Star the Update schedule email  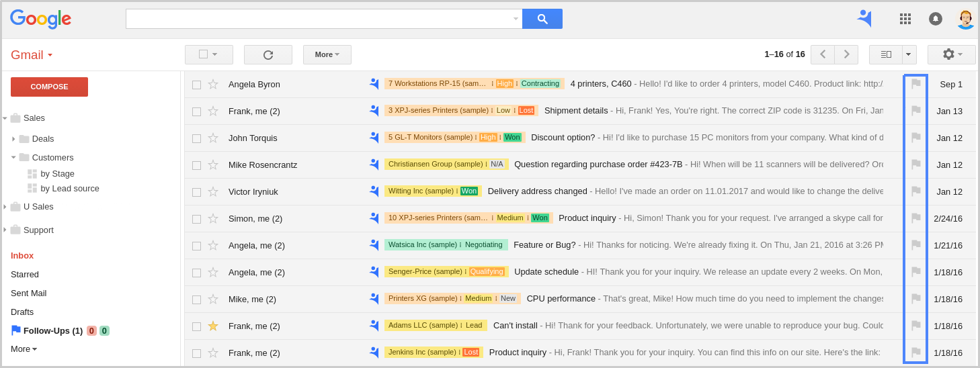pyautogui.click(x=213, y=272)
